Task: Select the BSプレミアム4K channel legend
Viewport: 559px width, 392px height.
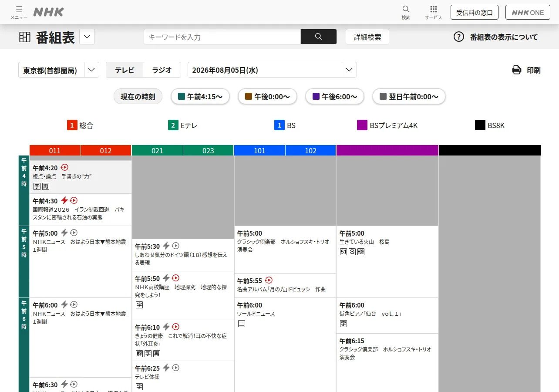Action: click(x=387, y=125)
